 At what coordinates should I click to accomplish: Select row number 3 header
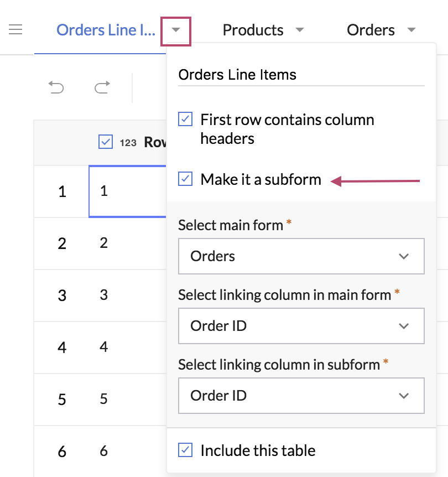(x=62, y=295)
